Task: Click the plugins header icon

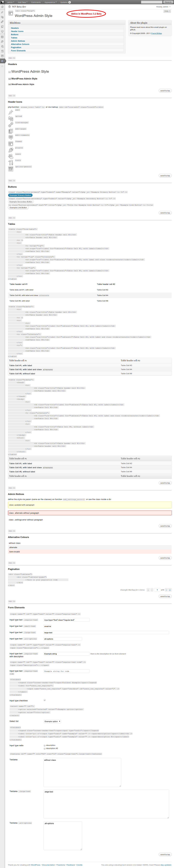Action: coord(11,150)
